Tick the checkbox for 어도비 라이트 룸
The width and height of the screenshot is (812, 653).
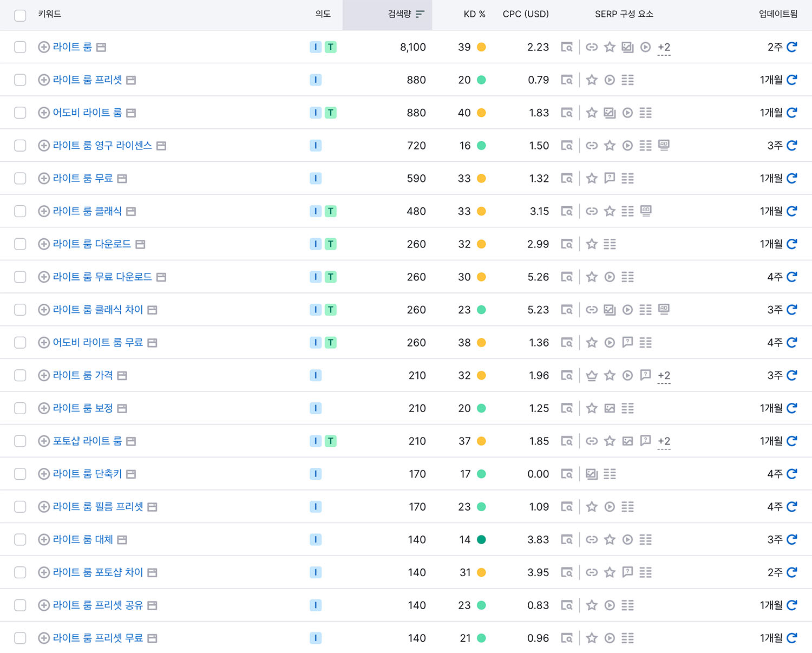point(20,113)
